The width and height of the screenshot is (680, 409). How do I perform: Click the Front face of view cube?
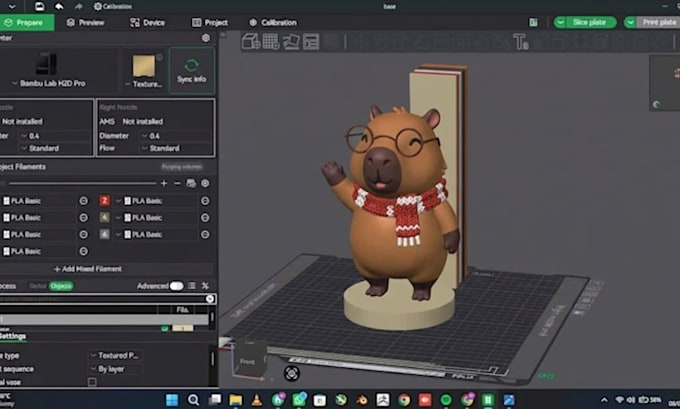[247, 361]
